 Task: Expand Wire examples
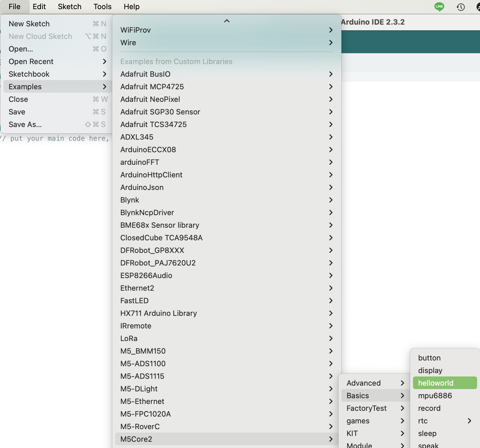[x=227, y=43]
